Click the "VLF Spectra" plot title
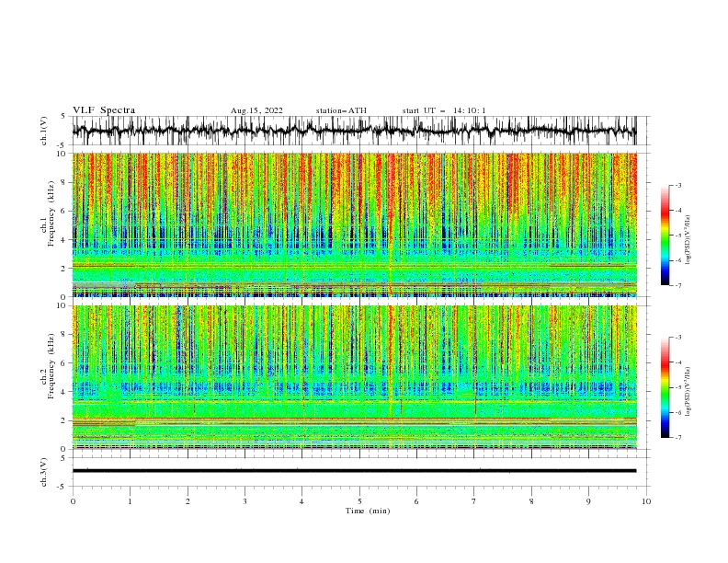This screenshot has height=563, width=728. [104, 110]
